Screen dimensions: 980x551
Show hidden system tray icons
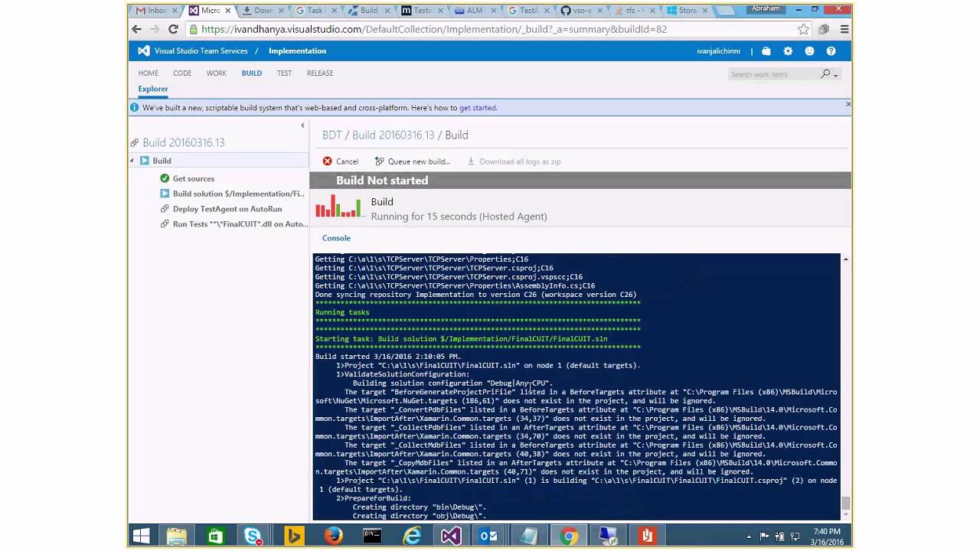click(749, 536)
